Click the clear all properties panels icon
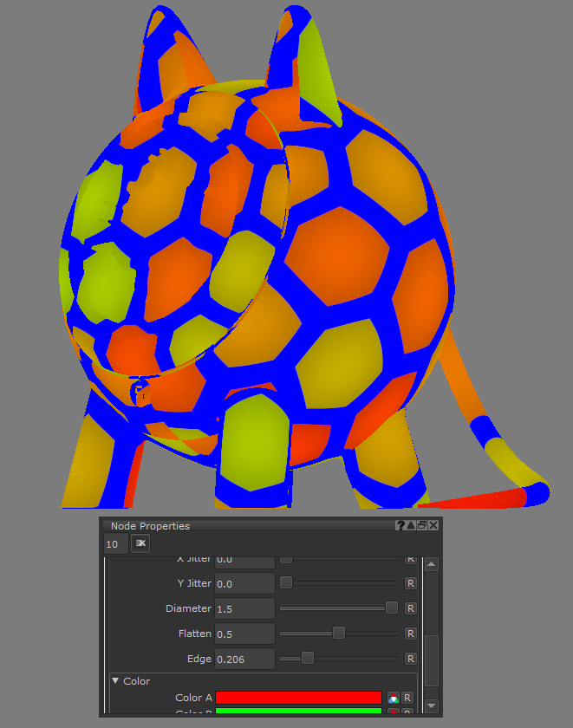The height and width of the screenshot is (728, 573). pos(140,543)
